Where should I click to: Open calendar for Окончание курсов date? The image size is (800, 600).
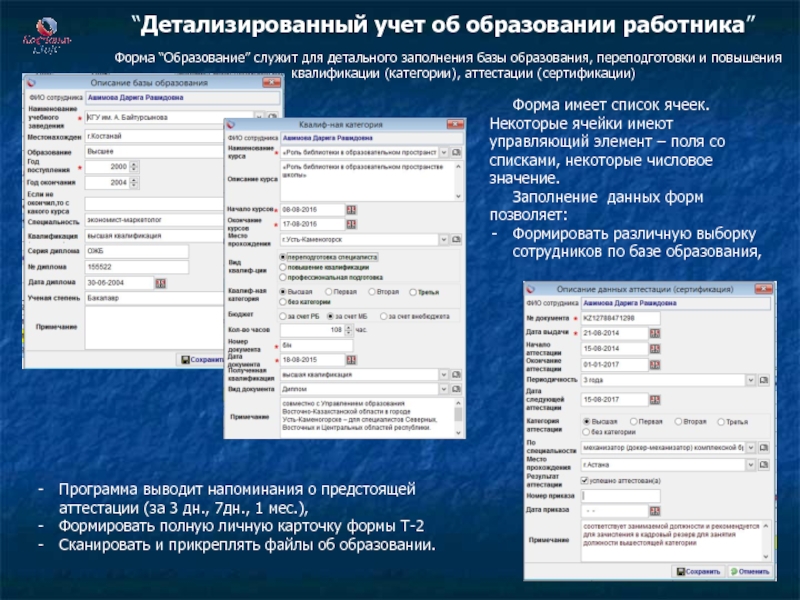click(351, 224)
